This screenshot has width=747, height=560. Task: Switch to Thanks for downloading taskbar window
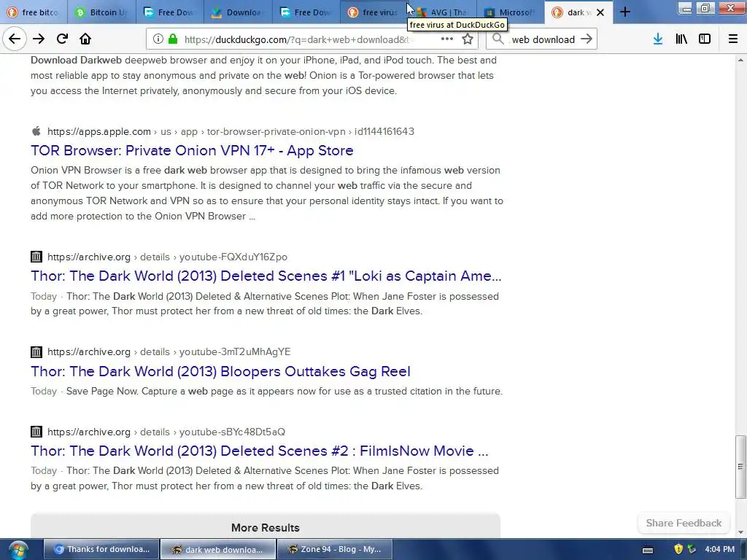click(x=101, y=549)
